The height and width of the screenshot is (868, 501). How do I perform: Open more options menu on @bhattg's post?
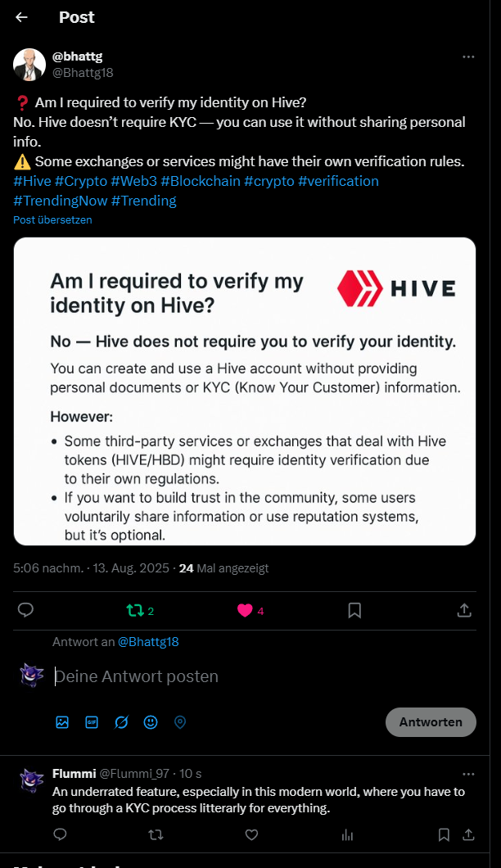pyautogui.click(x=468, y=57)
